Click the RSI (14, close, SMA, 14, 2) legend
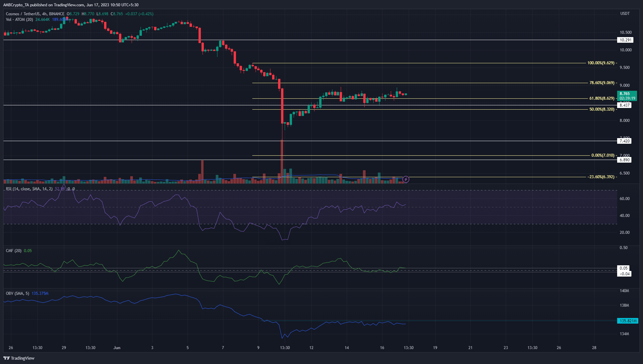This screenshot has height=364, width=643. pos(29,189)
